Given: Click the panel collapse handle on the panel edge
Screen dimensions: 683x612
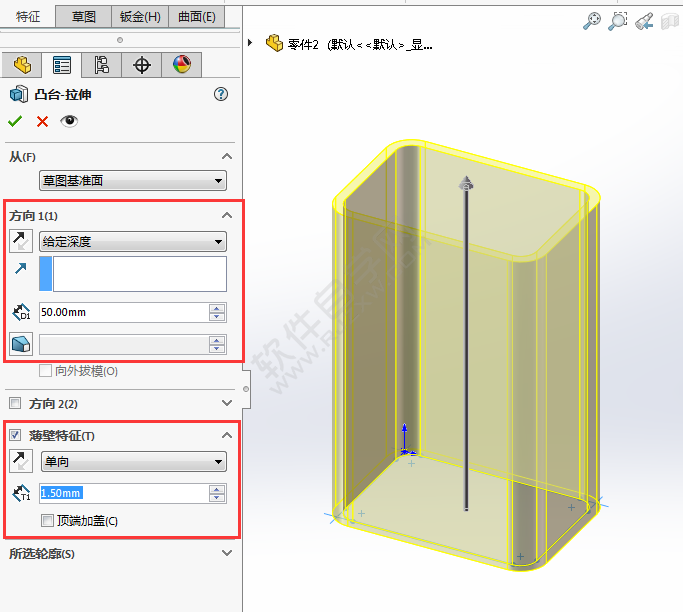Looking at the screenshot, I should coord(246,389).
